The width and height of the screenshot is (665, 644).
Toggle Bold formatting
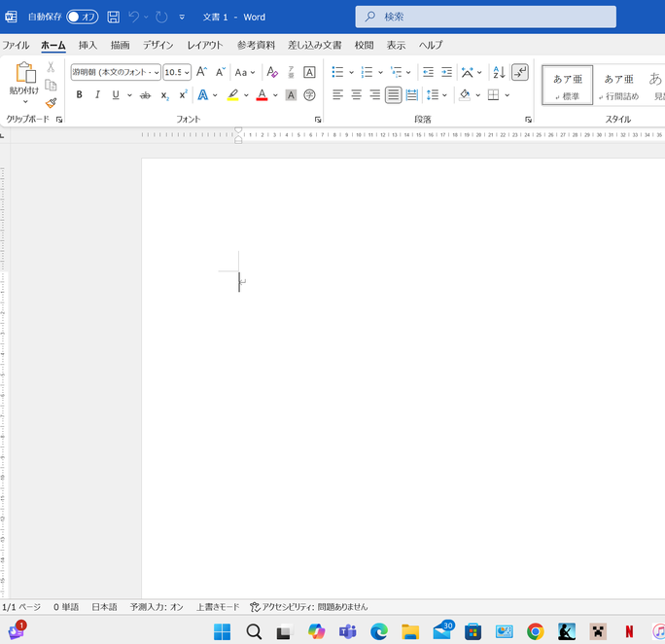[x=79, y=95]
